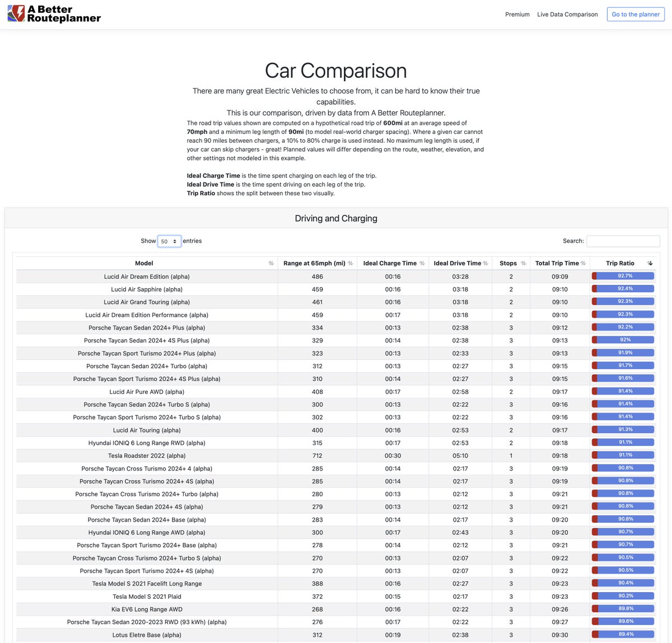
Task: Click the Trip Ratio column header text
Action: 620,264
